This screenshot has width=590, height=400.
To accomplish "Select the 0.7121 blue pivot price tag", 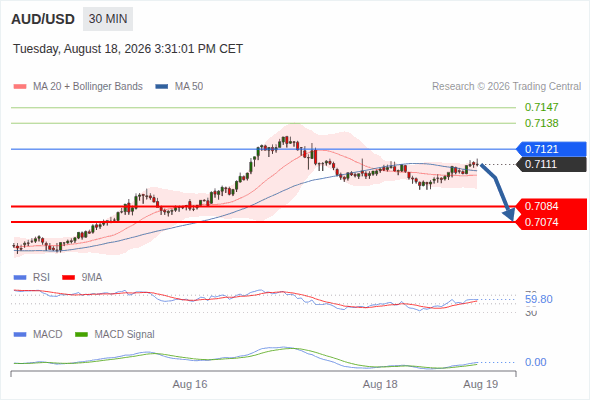I will [x=551, y=149].
